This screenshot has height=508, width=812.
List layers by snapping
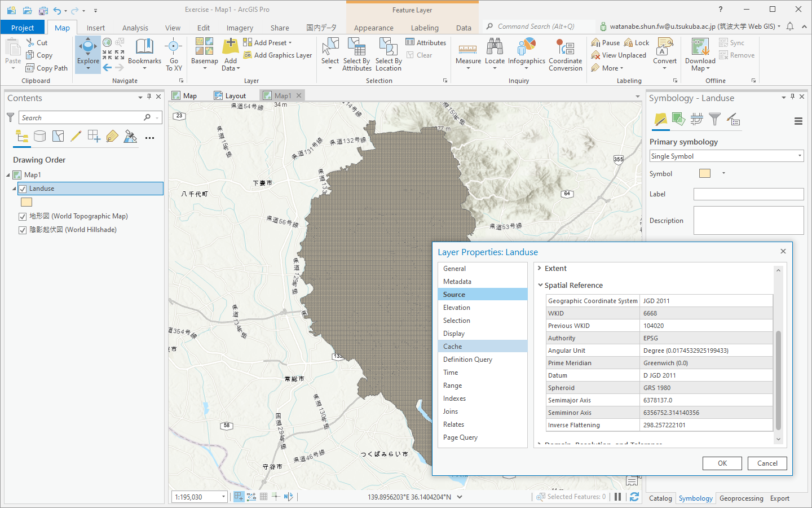(94, 136)
